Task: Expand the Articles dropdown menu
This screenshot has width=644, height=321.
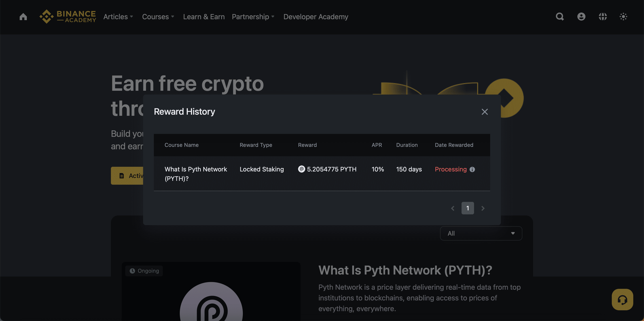Action: [x=118, y=17]
